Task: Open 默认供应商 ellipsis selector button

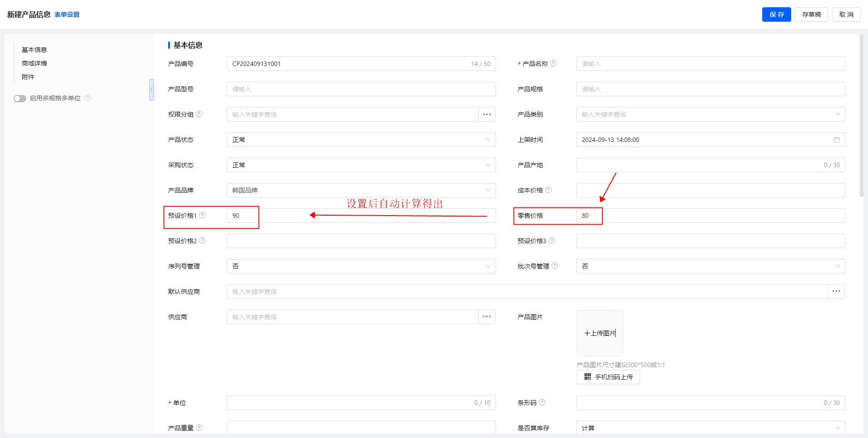Action: (836, 292)
